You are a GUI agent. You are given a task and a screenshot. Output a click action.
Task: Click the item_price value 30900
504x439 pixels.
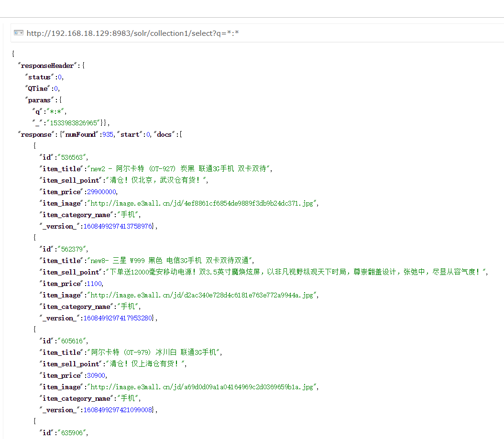click(x=96, y=375)
